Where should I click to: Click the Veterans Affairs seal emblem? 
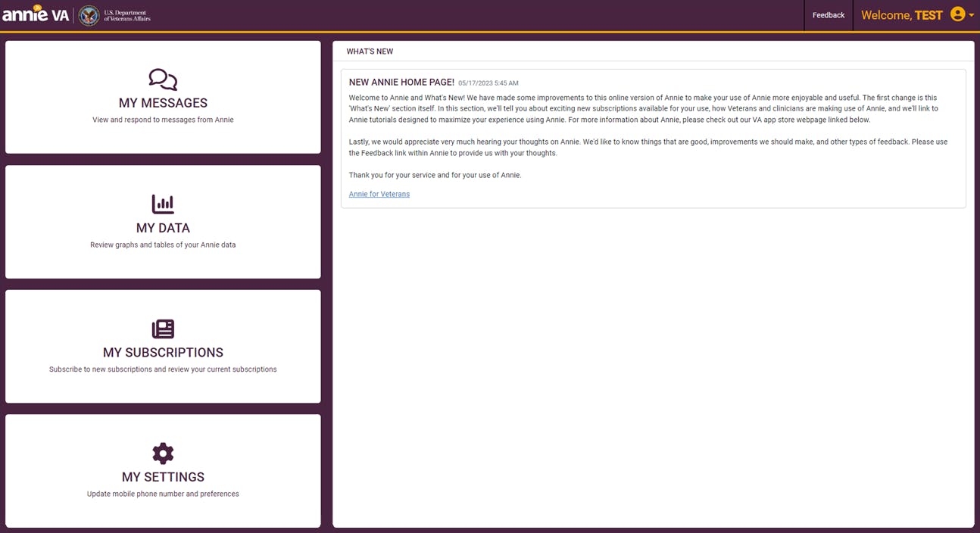coord(89,15)
